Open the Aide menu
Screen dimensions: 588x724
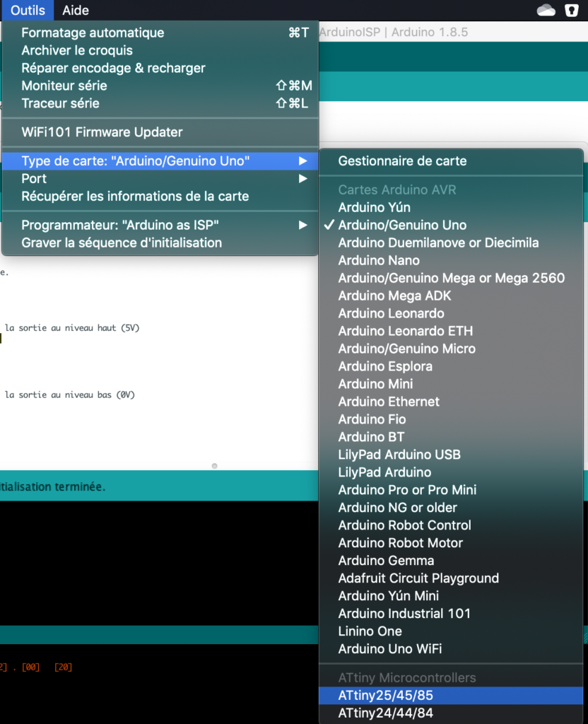76,10
